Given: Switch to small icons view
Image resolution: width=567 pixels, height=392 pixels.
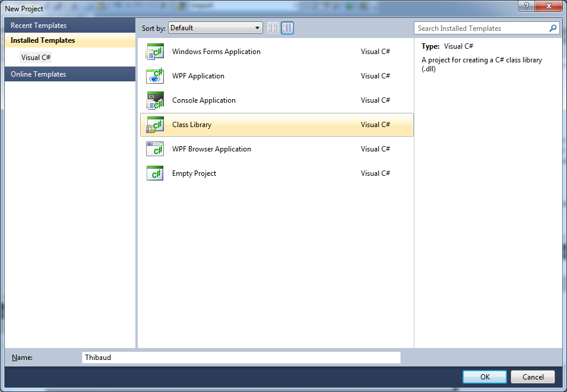Looking at the screenshot, I should [273, 28].
